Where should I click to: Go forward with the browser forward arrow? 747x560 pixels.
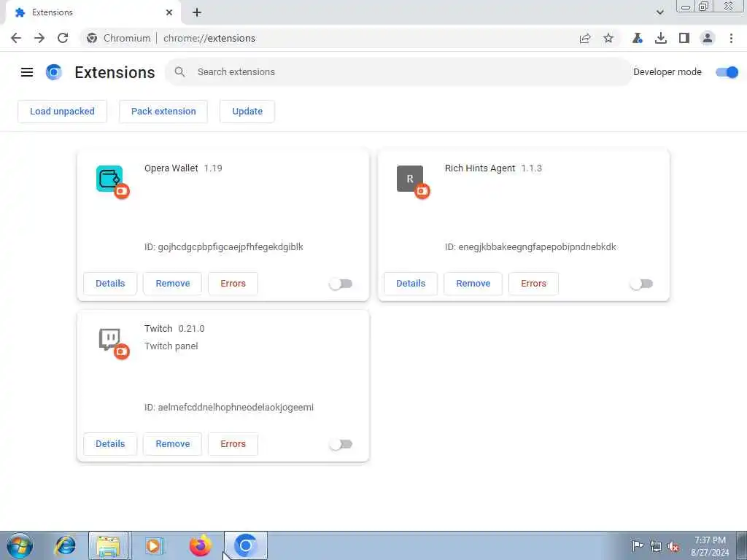[x=39, y=38]
